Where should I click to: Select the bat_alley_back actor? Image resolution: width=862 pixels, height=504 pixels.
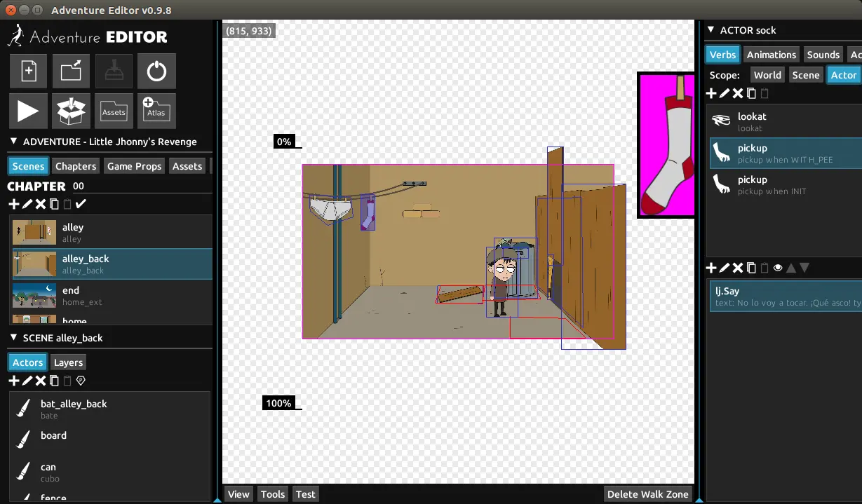(74, 409)
